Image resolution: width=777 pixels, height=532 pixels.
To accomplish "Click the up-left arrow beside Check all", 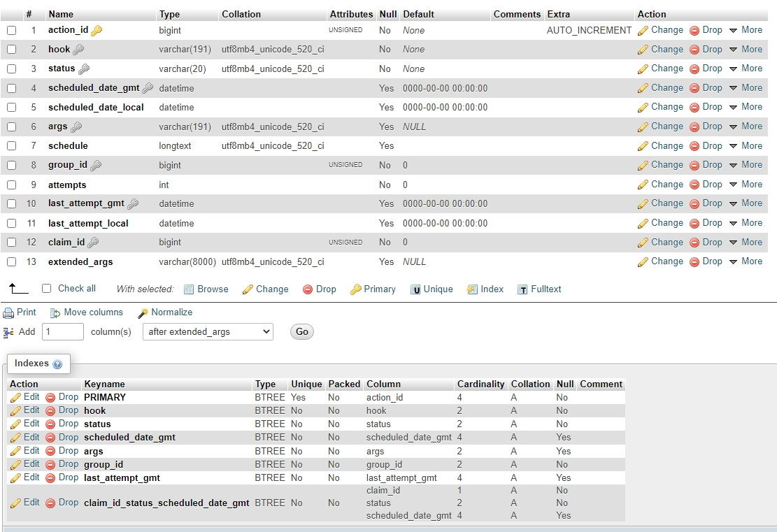I will pyautogui.click(x=18, y=288).
